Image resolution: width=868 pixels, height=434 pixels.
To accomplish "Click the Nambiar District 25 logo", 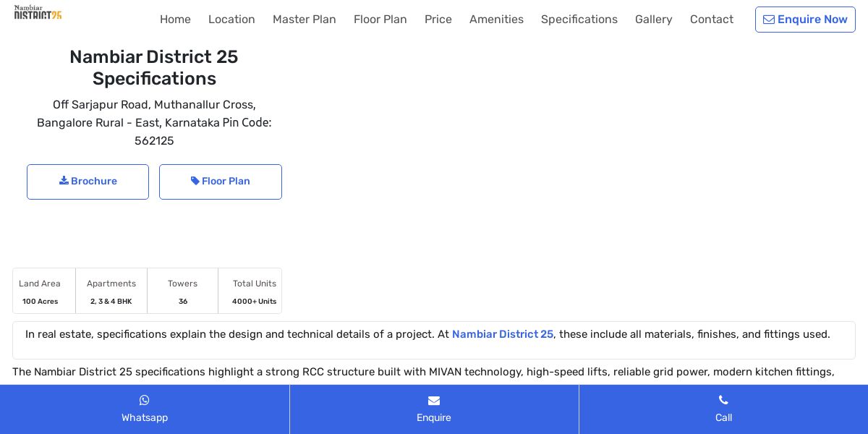I will coord(38,12).
